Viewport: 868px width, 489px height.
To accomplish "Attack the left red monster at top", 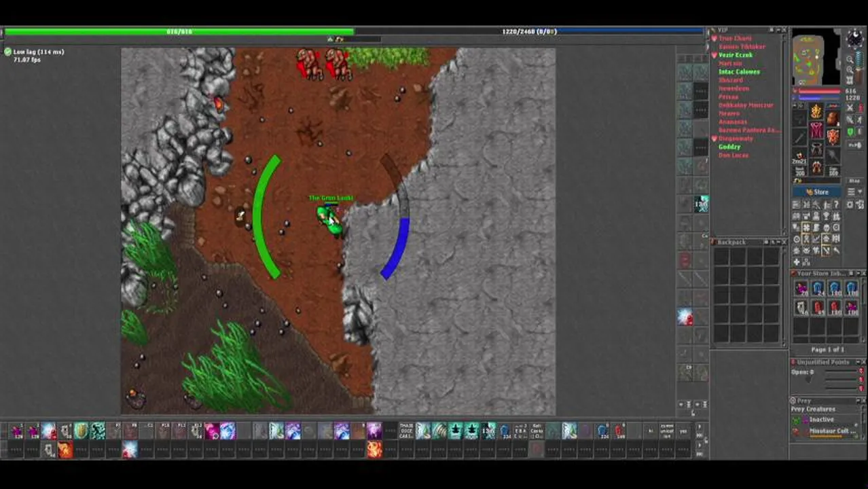I will pos(309,65).
